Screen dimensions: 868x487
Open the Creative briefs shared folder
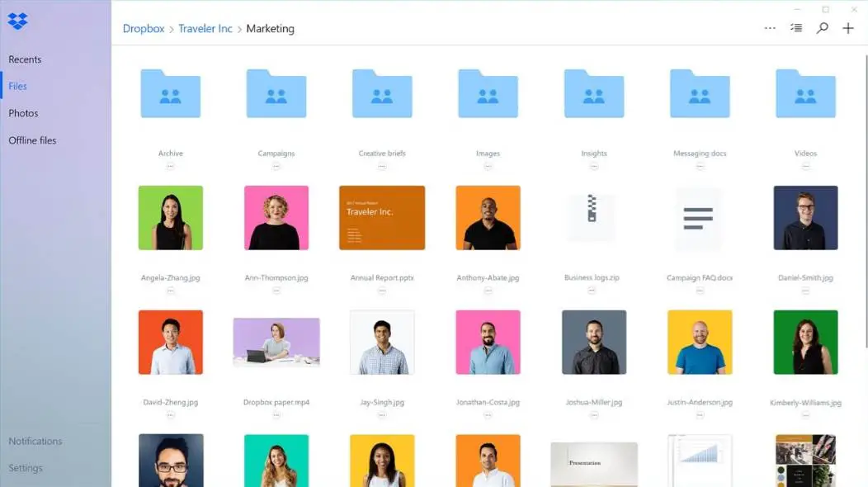[382, 93]
